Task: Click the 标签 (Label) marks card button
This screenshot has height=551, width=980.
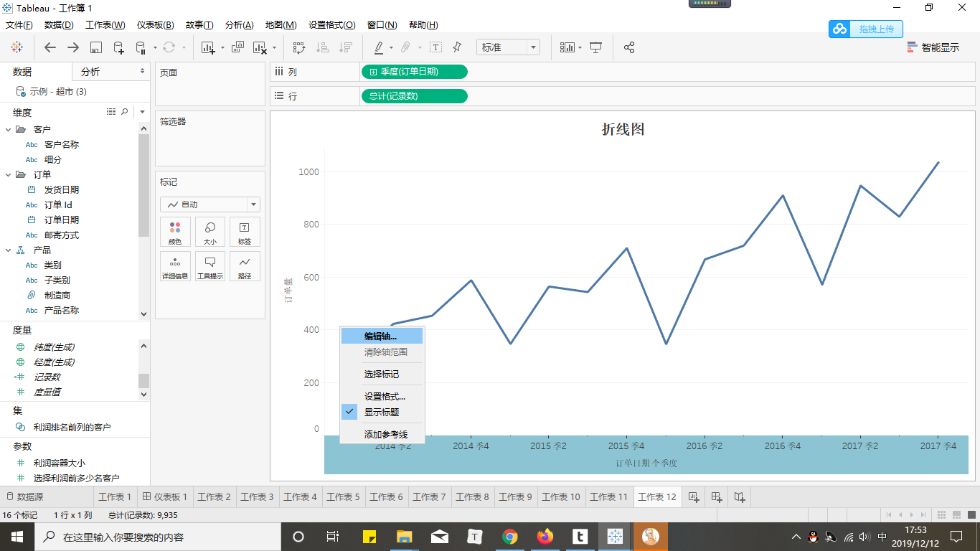Action: 245,232
